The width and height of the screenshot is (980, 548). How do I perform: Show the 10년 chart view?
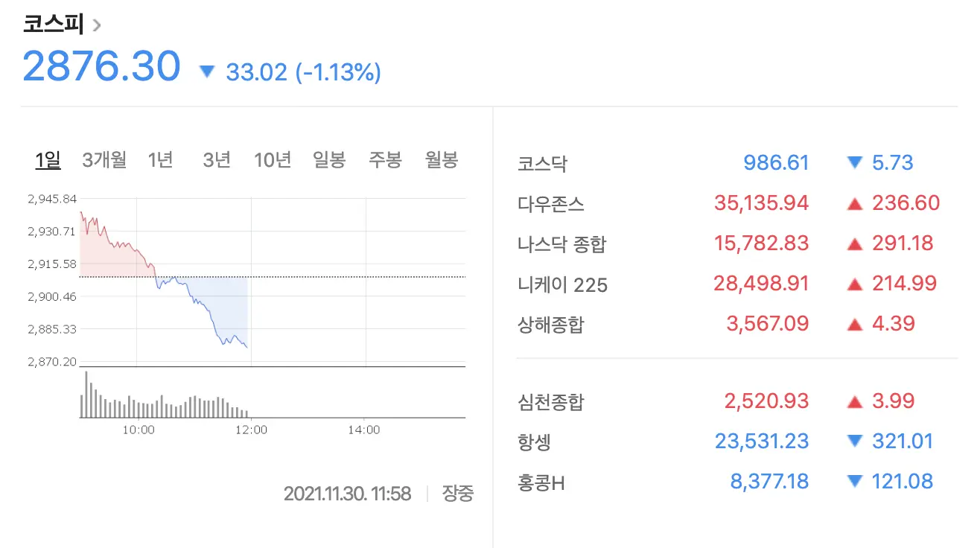(273, 159)
